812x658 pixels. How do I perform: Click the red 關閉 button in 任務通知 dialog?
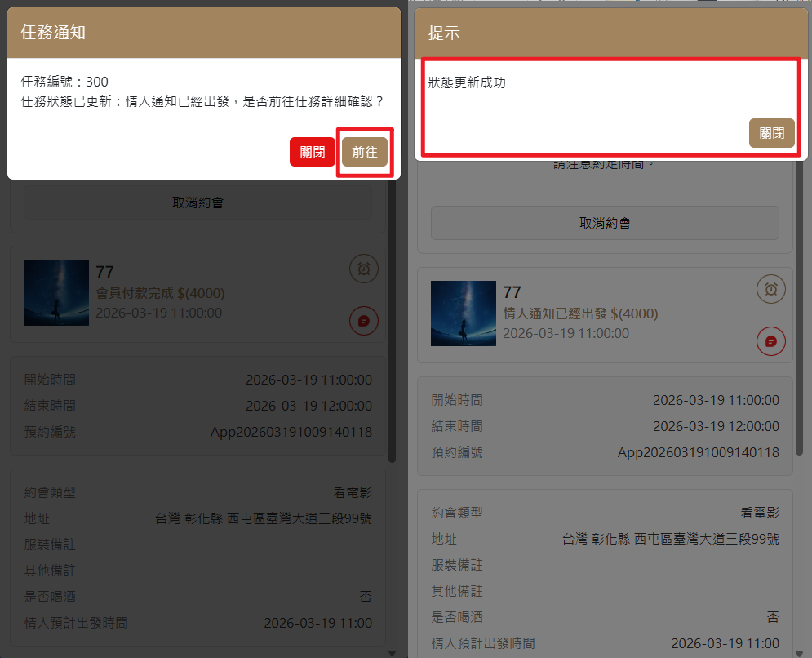pyautogui.click(x=313, y=152)
